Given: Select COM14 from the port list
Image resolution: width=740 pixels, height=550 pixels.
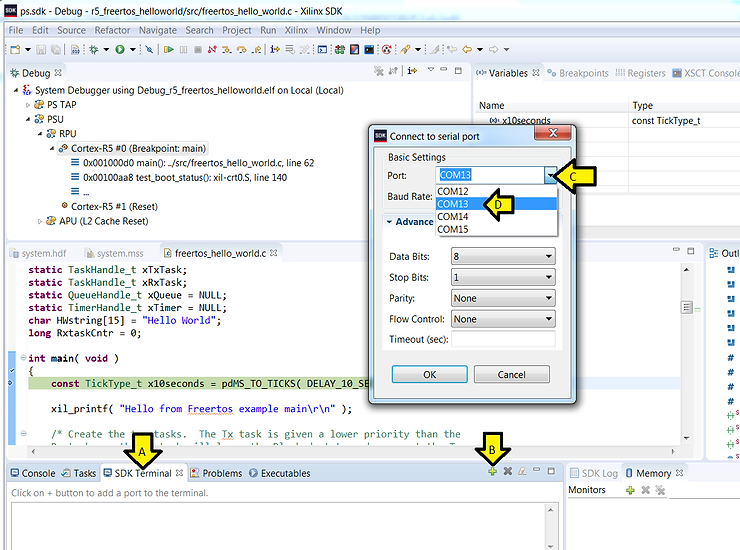Looking at the screenshot, I should (x=453, y=217).
